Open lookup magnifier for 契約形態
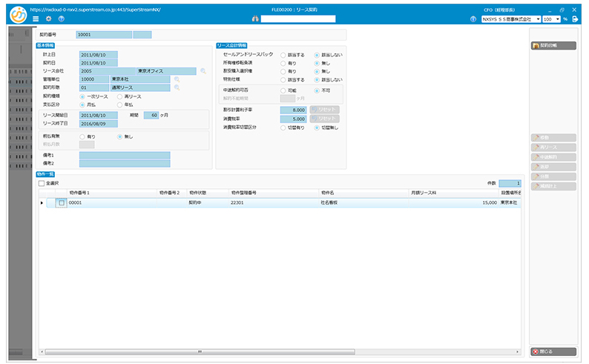The height and width of the screenshot is (364, 589). 177,87
